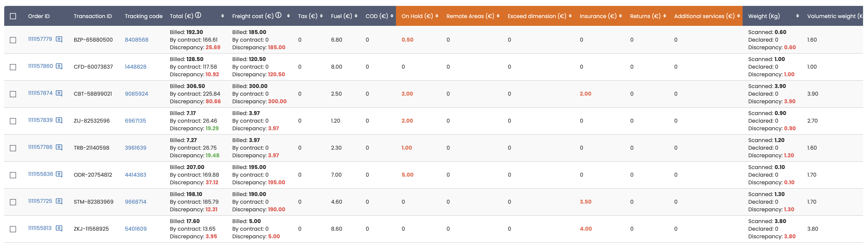Check the row for order 1111157786
This screenshot has height=248, width=868.
coord(13,148)
